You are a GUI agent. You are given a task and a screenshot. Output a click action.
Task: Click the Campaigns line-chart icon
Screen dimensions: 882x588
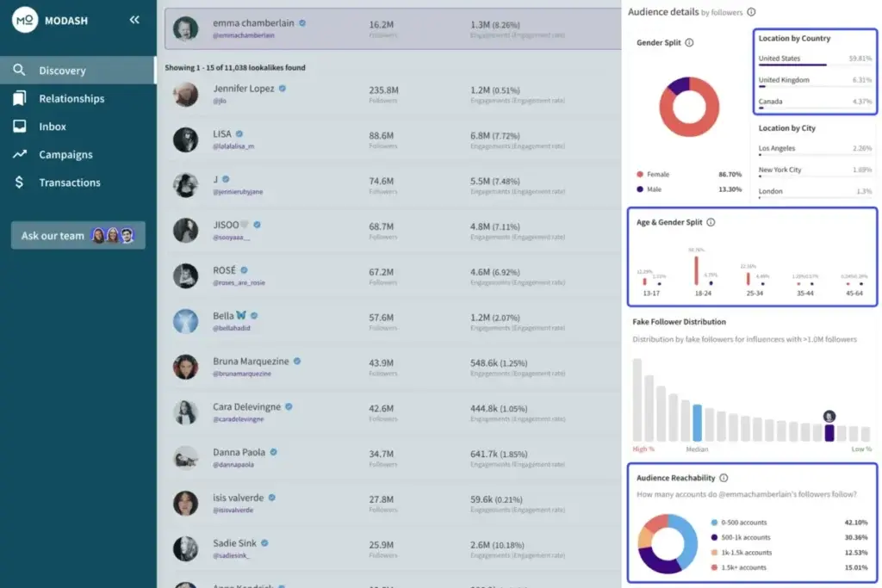(22, 154)
